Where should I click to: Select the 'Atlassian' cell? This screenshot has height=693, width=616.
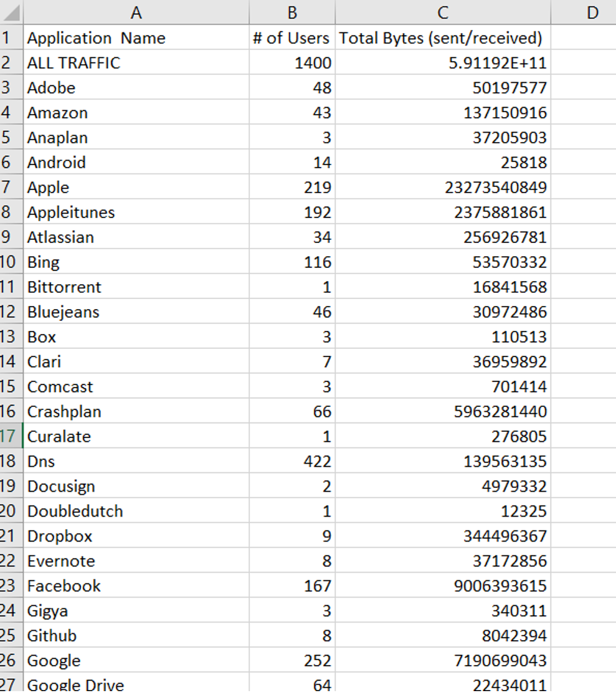[x=136, y=237]
